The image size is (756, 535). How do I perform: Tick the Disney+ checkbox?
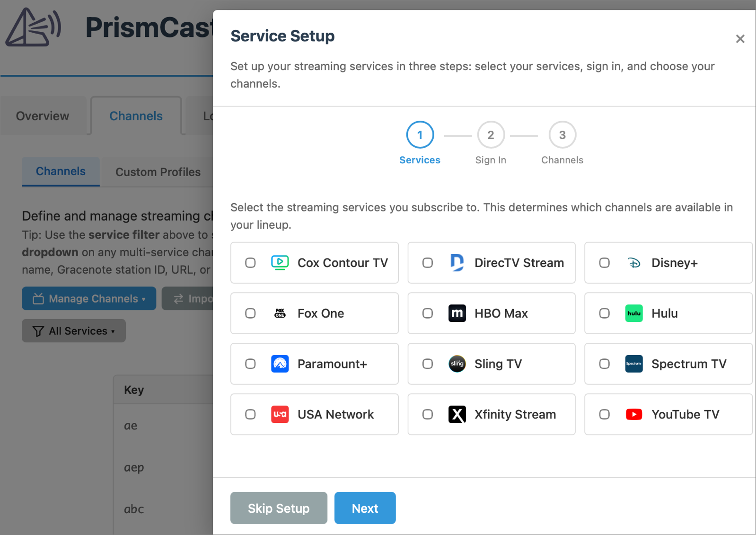pos(605,263)
